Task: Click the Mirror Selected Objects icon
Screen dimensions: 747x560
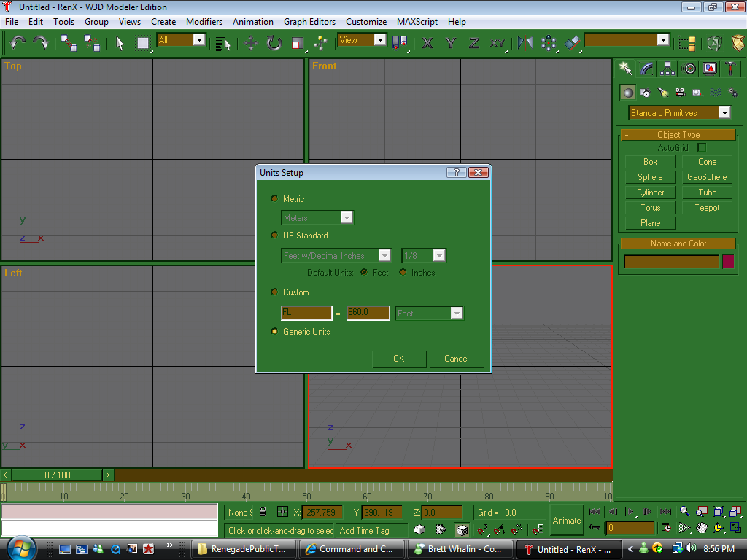Action: (x=525, y=43)
